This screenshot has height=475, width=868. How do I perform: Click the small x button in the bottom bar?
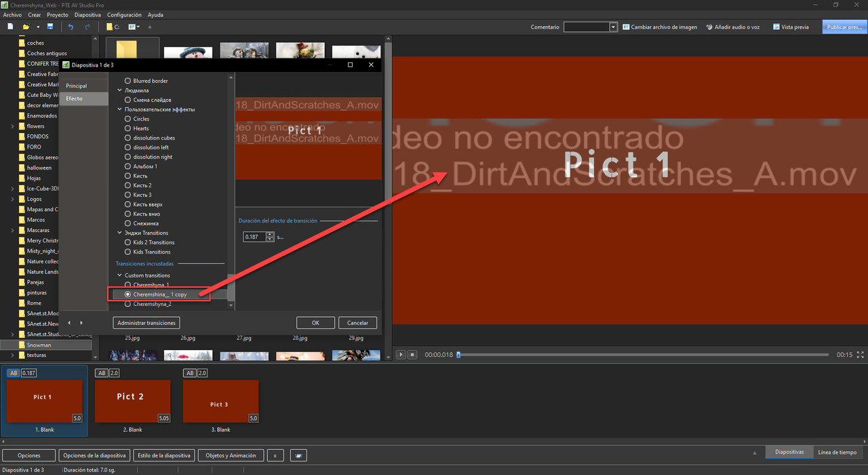pos(275,455)
